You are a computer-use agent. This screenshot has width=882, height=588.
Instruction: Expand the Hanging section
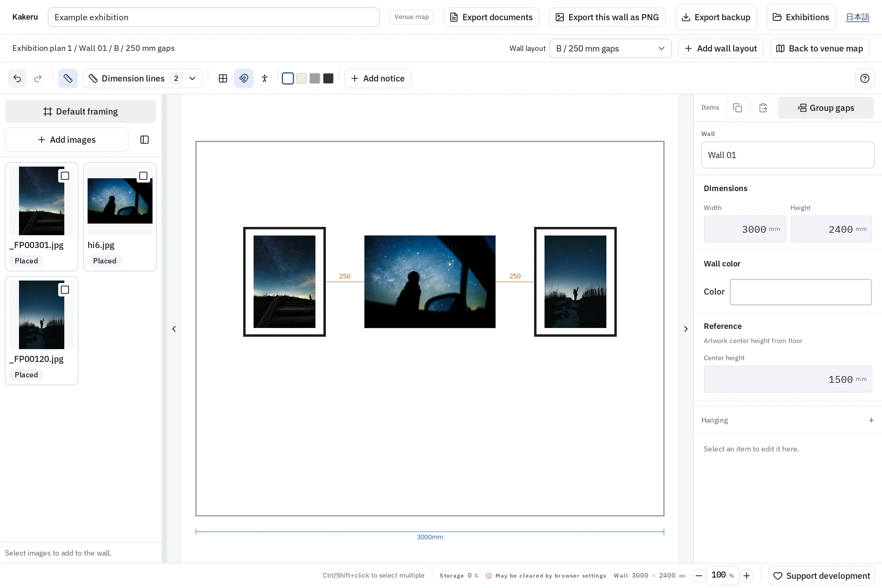787,420
